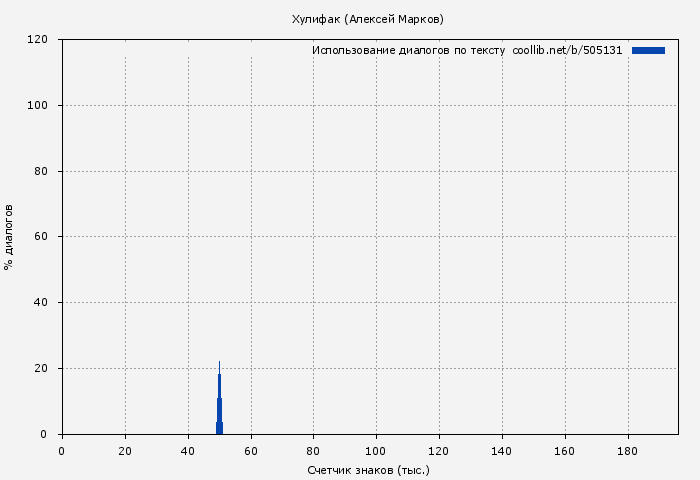Select the 100 tick on the vertical axis
Screen dimensions: 700x480
click(39, 105)
